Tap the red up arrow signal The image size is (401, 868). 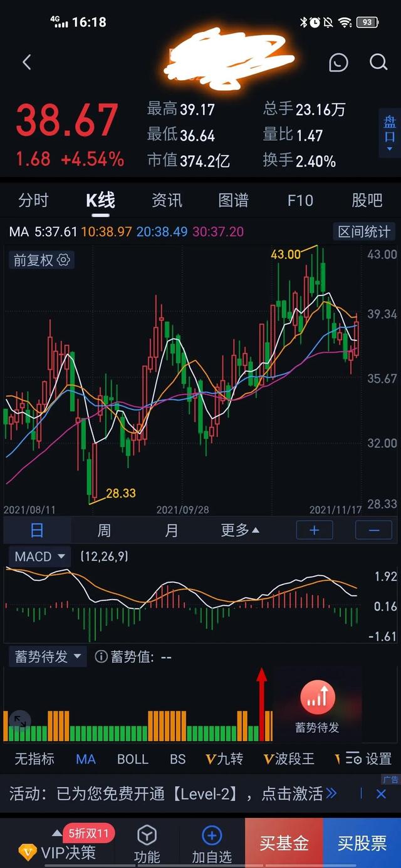click(262, 703)
